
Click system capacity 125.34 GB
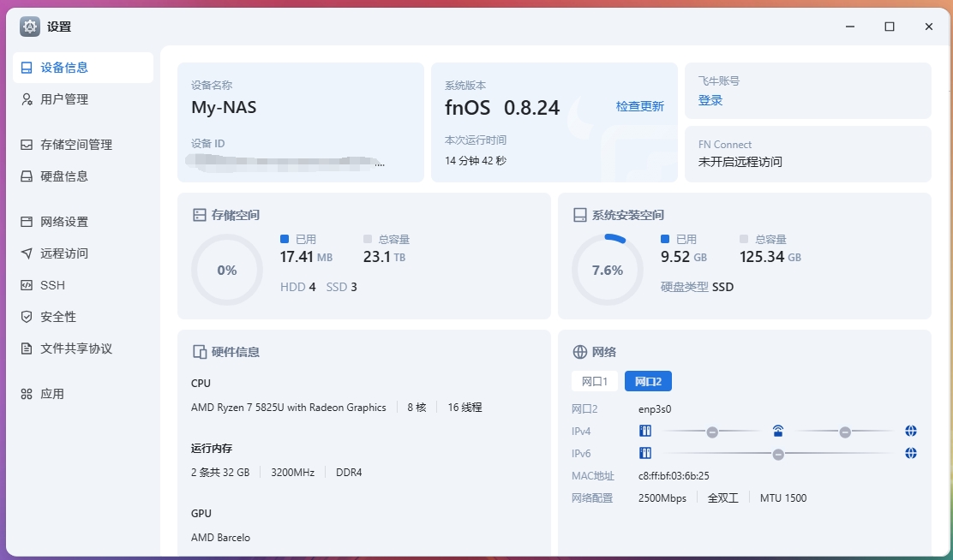(x=770, y=257)
